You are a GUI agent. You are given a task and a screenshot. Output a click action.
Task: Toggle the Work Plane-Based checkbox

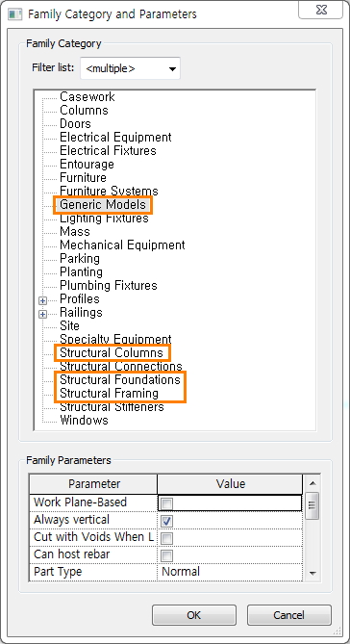point(167,503)
